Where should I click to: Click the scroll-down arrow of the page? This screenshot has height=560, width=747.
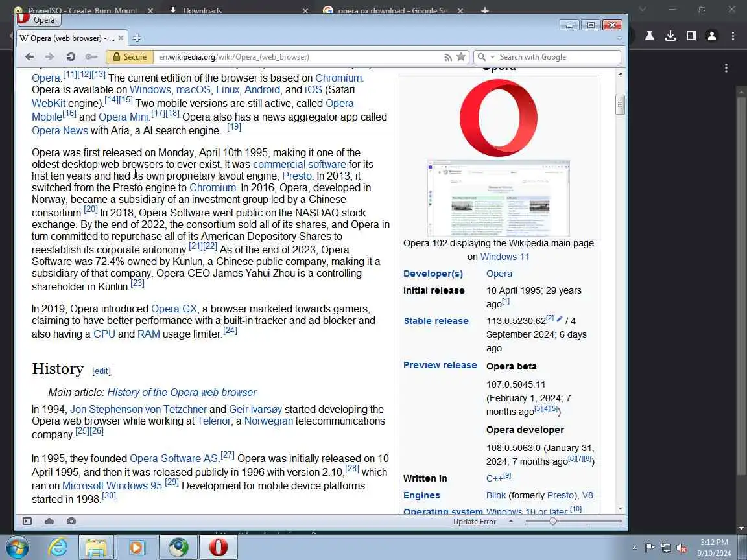620,509
